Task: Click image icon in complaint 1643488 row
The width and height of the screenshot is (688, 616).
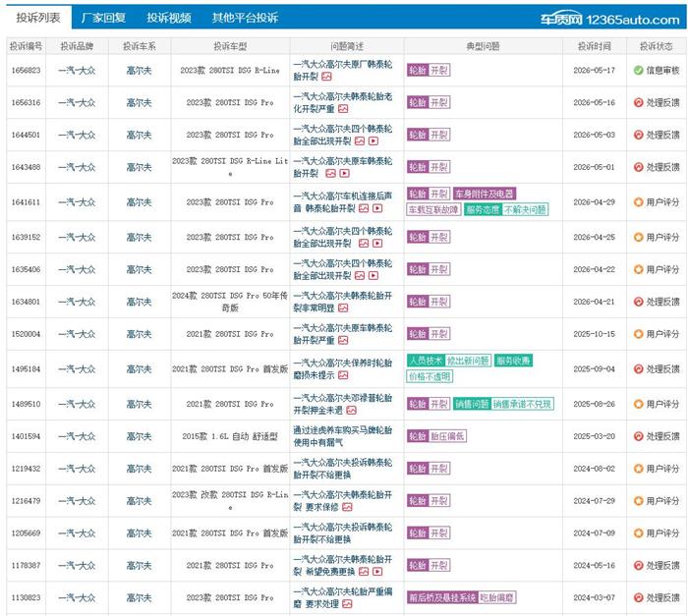Action: 331,173
